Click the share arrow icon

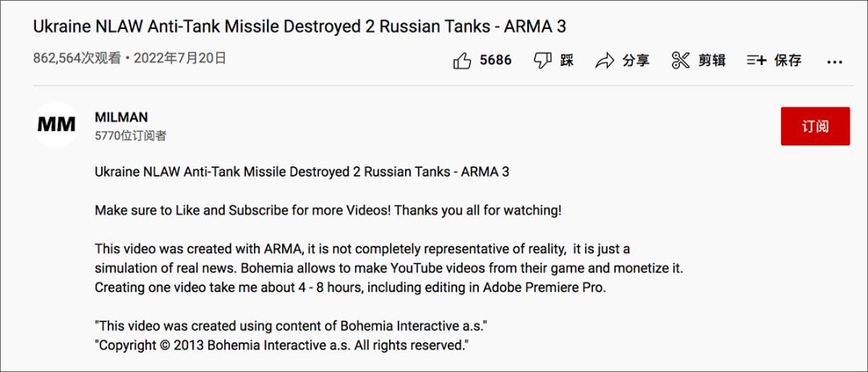[x=604, y=60]
